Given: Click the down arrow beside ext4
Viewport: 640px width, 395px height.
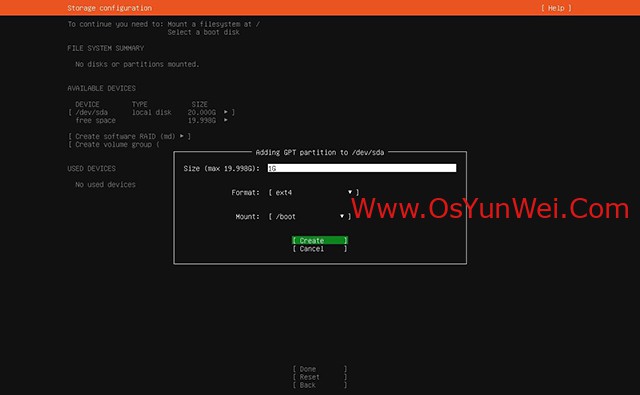Looking at the screenshot, I should [x=350, y=192].
